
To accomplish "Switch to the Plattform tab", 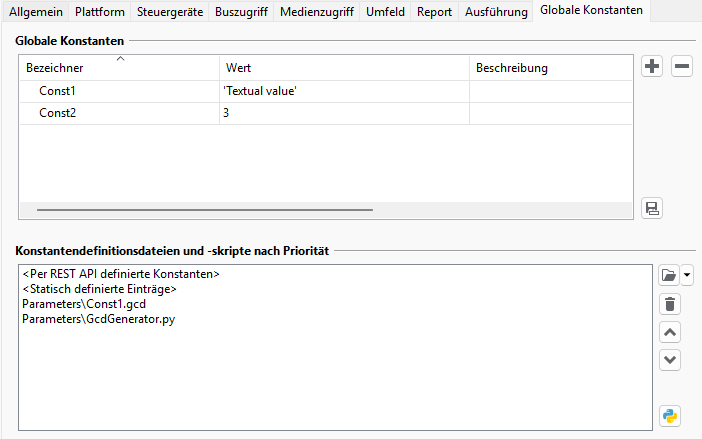I will (x=100, y=12).
